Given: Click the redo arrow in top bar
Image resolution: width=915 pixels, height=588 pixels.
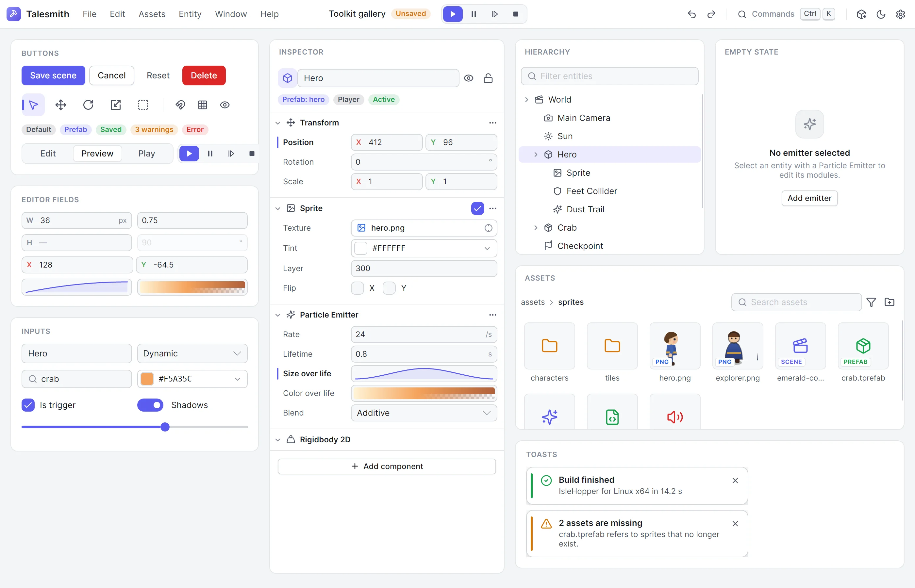Looking at the screenshot, I should coord(711,14).
